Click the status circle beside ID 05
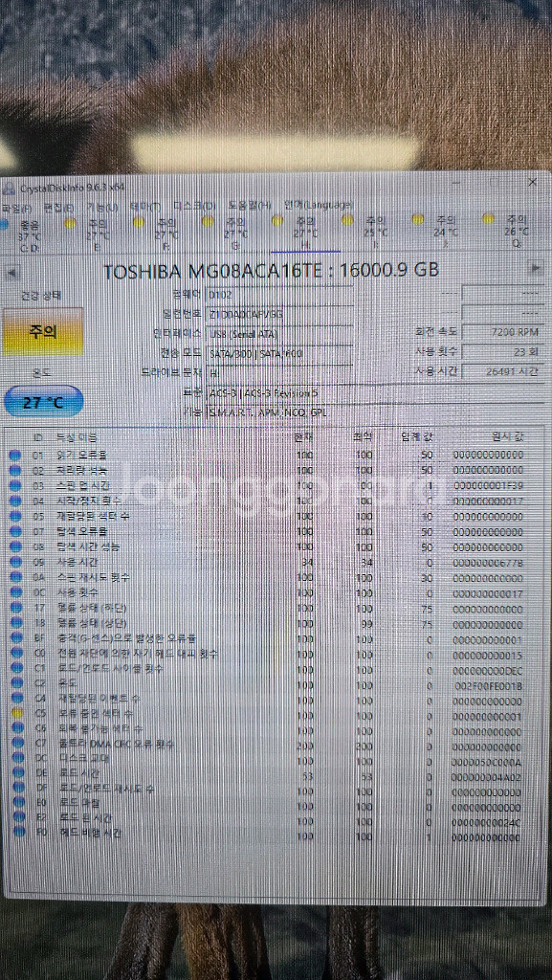 15,516
